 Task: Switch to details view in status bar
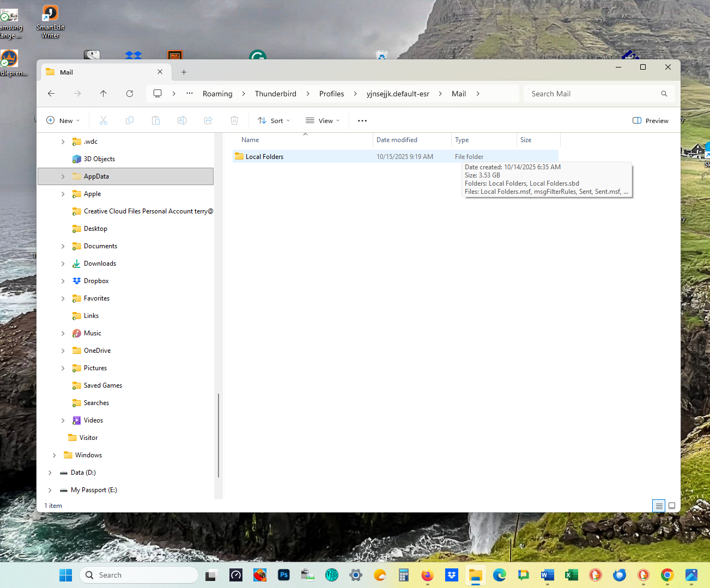click(x=659, y=506)
